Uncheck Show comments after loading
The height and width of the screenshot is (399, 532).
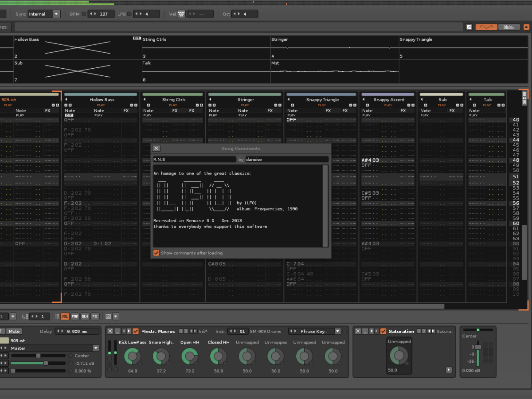[x=156, y=253]
